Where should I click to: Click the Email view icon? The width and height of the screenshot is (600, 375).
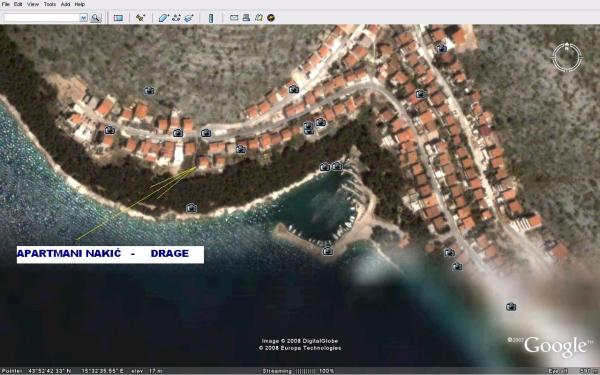[x=234, y=18]
